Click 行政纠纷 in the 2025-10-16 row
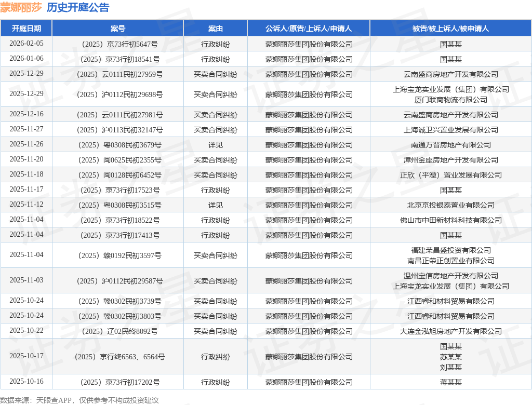This screenshot has height=405, width=532. [x=216, y=382]
